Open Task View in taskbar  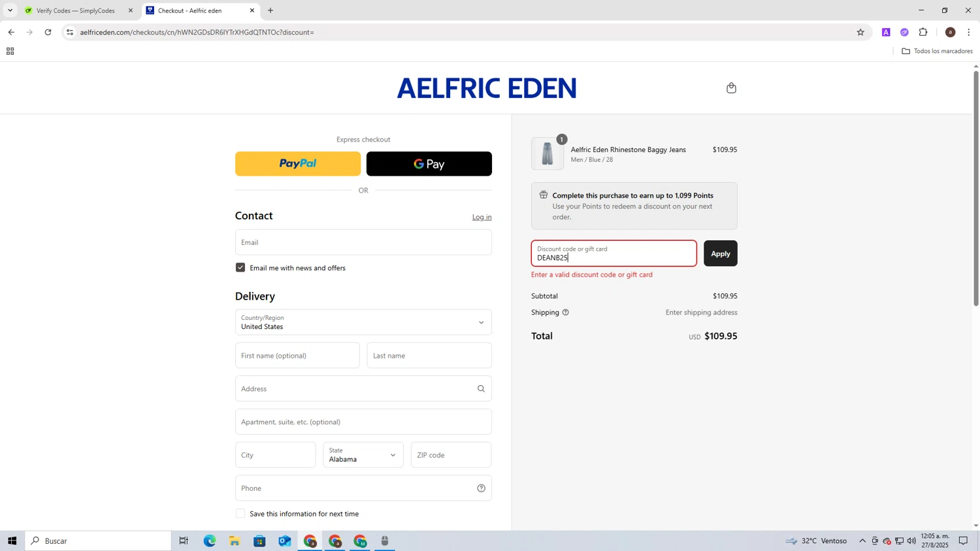(184, 541)
